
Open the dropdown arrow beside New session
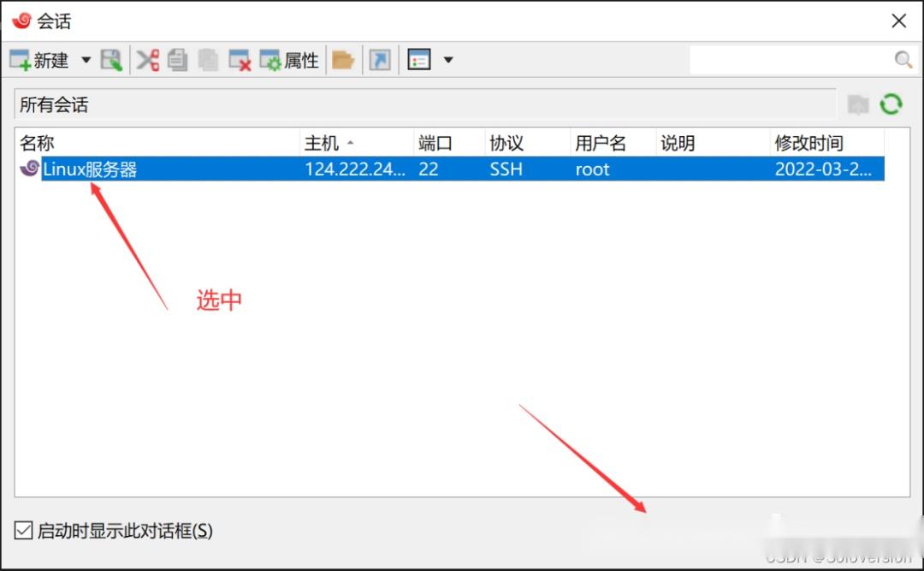pyautogui.click(x=86, y=60)
